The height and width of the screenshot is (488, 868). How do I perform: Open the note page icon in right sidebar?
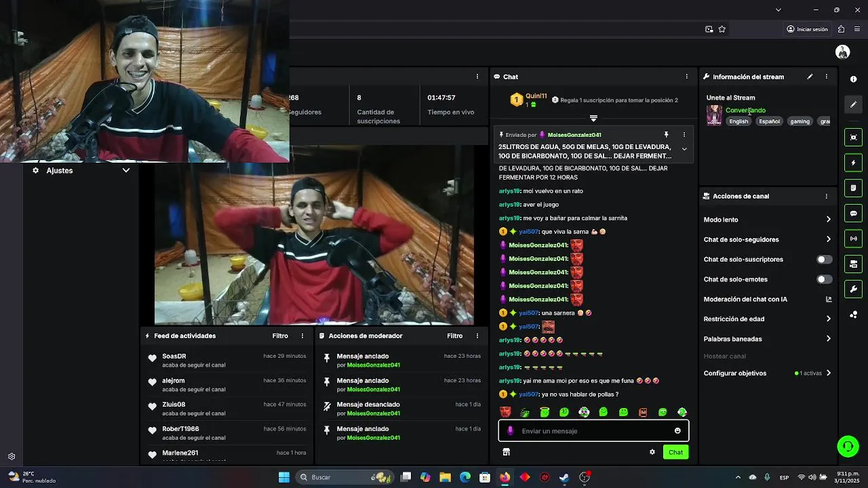853,188
